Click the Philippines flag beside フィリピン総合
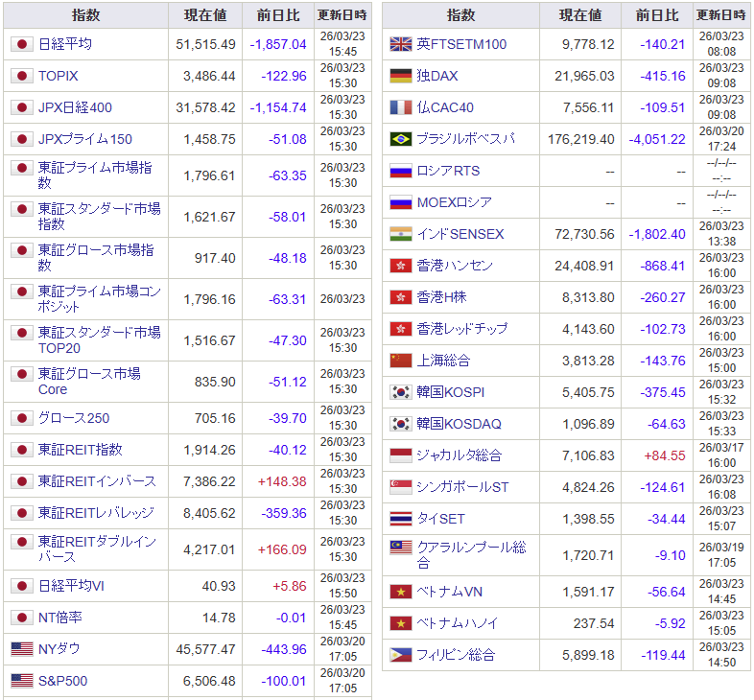 pyautogui.click(x=400, y=655)
